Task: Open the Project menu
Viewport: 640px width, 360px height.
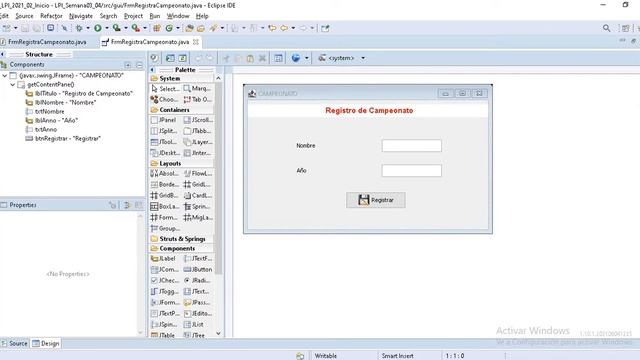Action: (133, 16)
